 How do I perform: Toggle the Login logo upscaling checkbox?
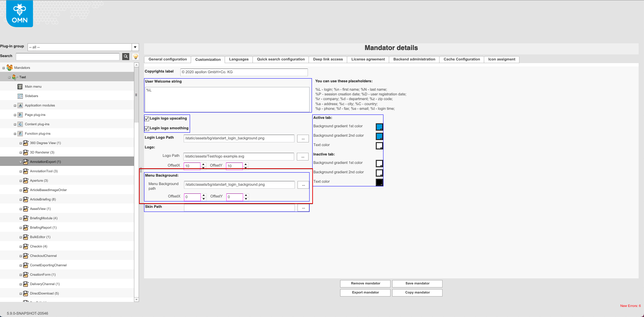pyautogui.click(x=147, y=119)
